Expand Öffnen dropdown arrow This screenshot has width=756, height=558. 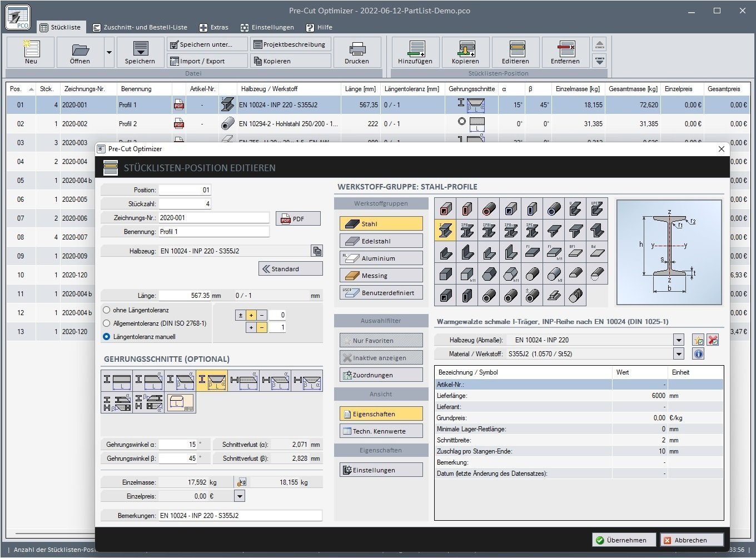tap(109, 53)
